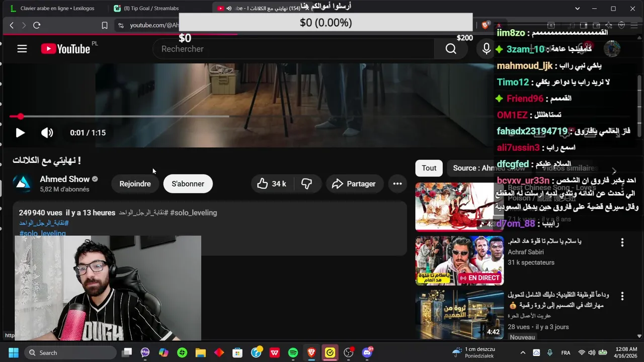Like the video showing 34 k
The width and height of the screenshot is (644, 362).
pos(271,184)
